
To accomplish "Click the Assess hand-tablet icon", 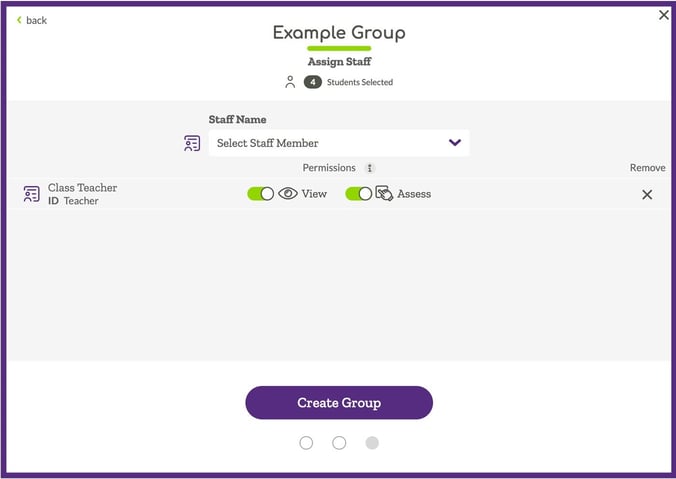I will coord(384,194).
